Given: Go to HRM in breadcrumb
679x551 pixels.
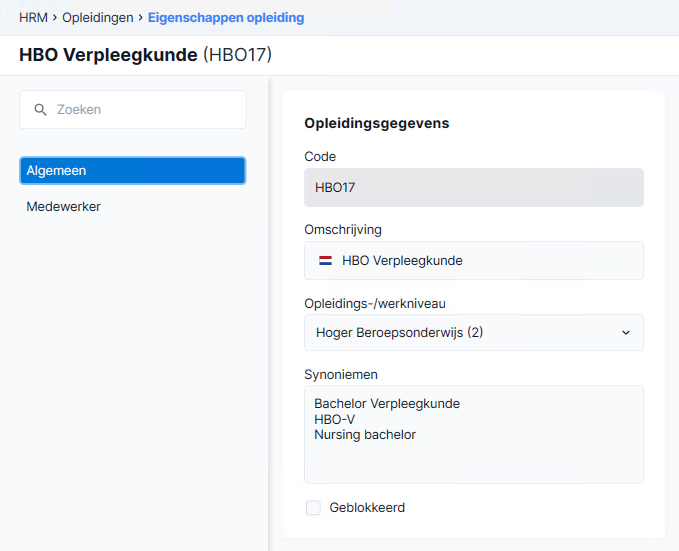Looking at the screenshot, I should 33,18.
